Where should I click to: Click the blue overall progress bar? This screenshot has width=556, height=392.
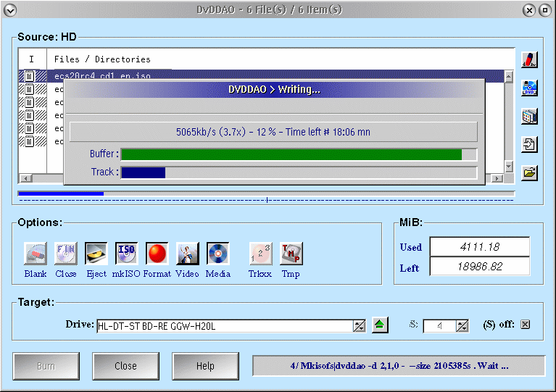[x=266, y=193]
